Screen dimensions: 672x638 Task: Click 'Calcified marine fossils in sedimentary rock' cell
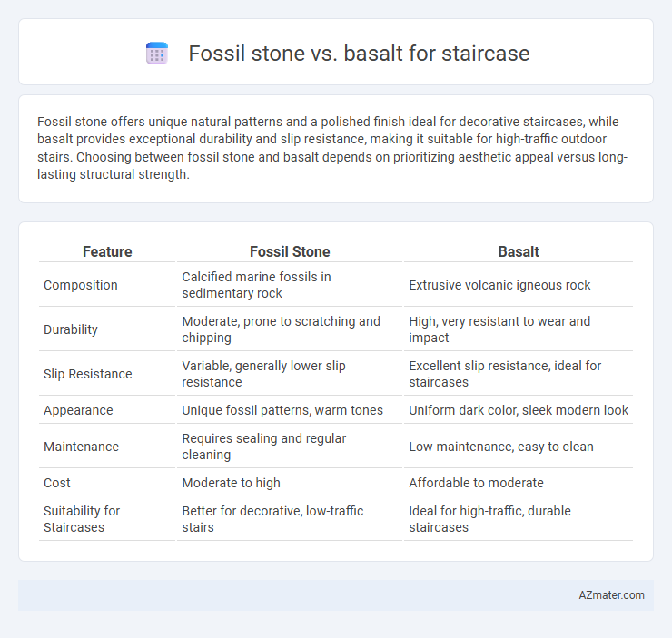coord(290,285)
